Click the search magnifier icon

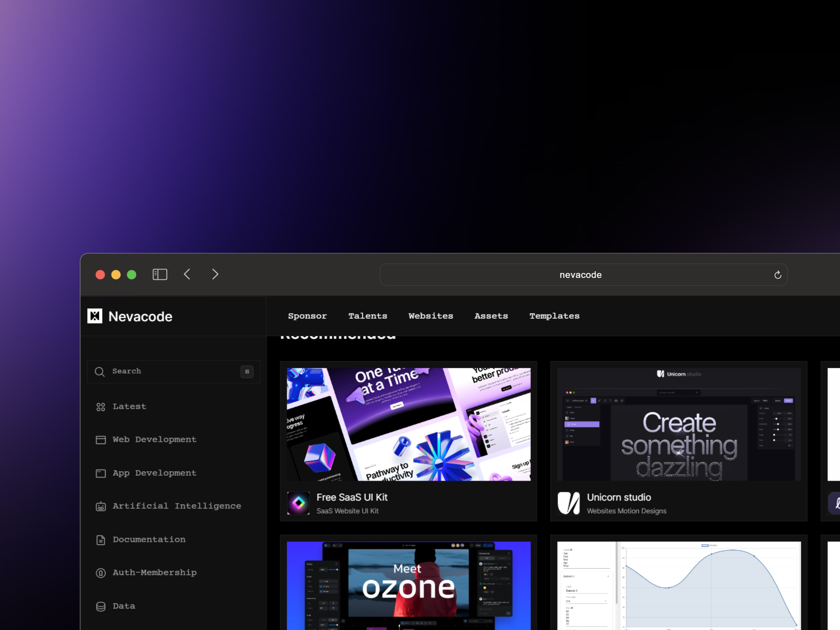point(99,372)
